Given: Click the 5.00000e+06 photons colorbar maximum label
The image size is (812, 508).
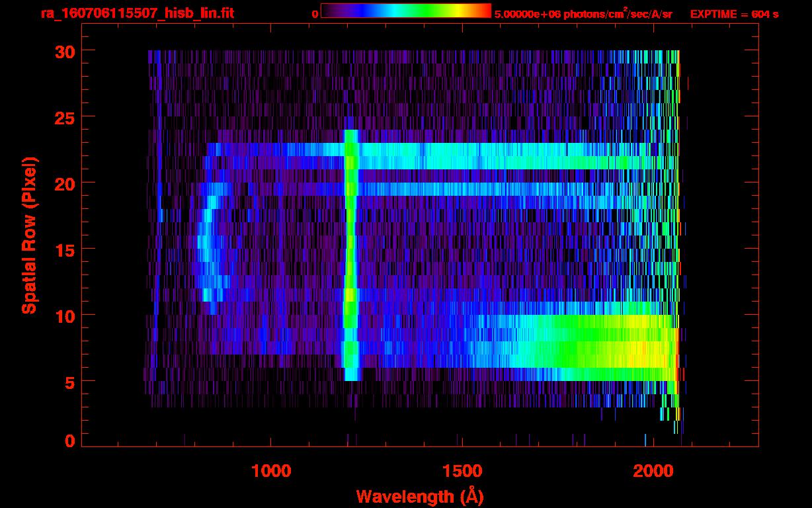Looking at the screenshot, I should pos(583,14).
